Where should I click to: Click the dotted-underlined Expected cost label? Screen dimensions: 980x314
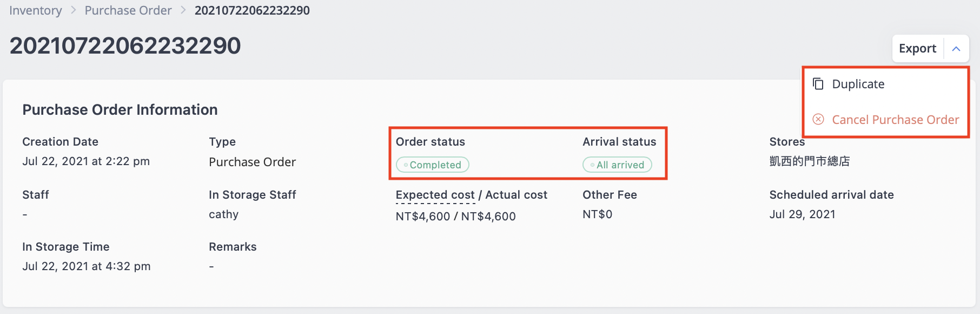point(435,195)
